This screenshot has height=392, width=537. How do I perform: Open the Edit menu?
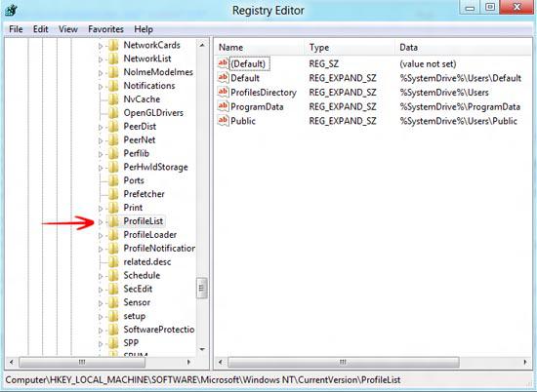pyautogui.click(x=40, y=29)
